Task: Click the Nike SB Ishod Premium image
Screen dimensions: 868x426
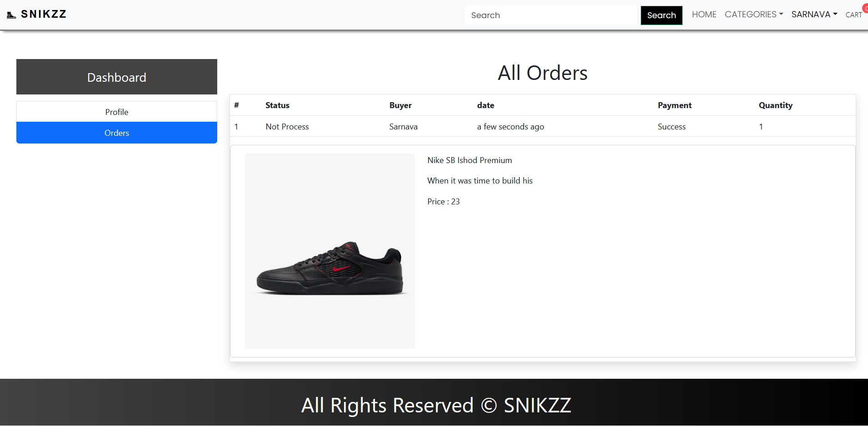Action: tap(329, 251)
